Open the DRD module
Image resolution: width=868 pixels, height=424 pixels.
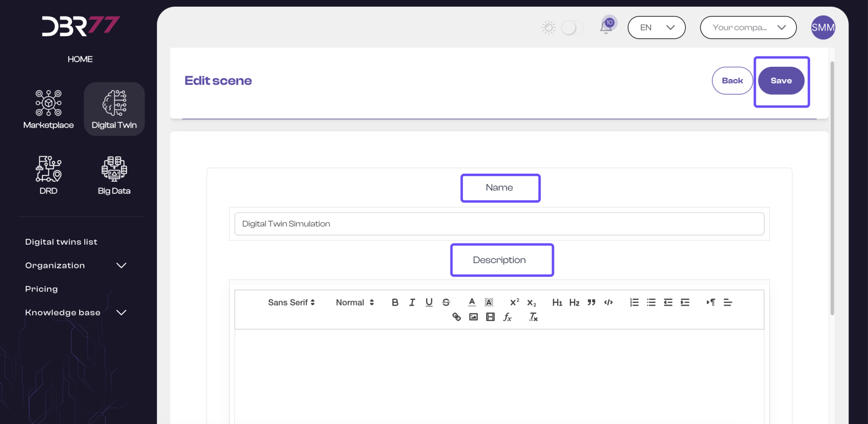coord(49,175)
